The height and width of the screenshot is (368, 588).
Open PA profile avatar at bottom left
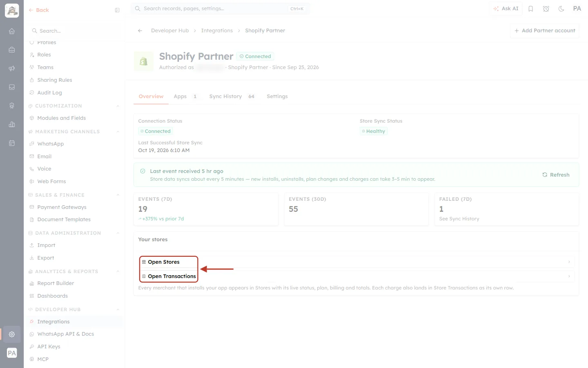[12, 353]
